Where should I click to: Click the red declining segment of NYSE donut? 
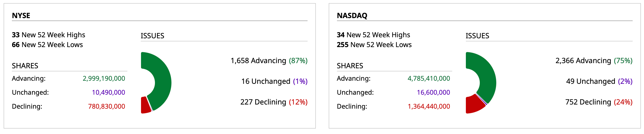click(x=145, y=106)
